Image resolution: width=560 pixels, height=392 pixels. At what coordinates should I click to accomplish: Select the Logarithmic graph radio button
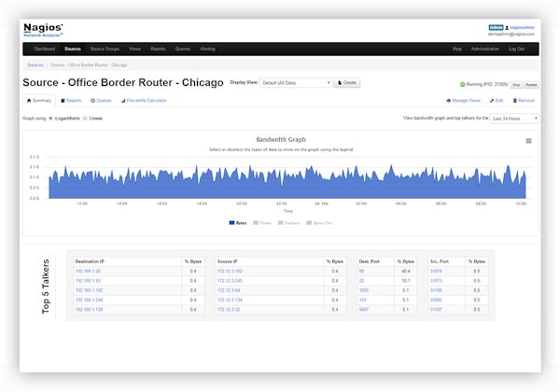click(x=49, y=119)
